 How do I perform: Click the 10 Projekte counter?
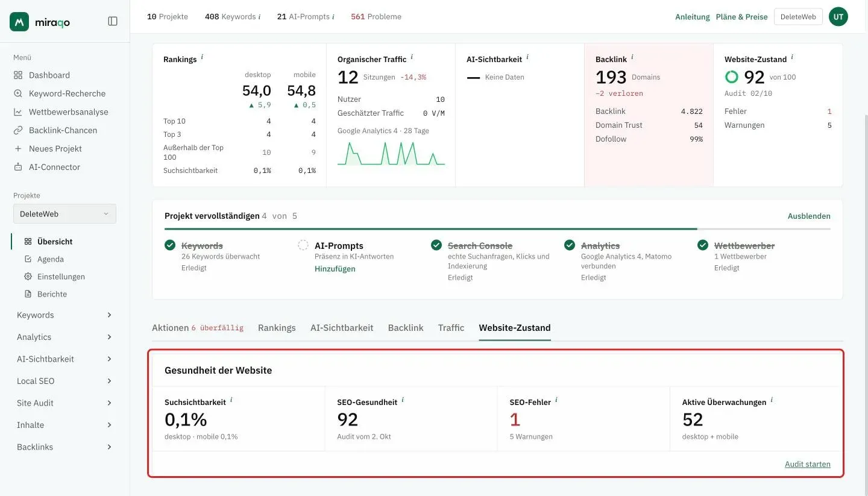[168, 17]
